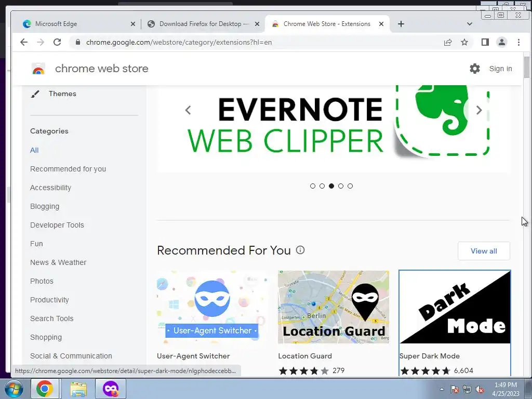Open Action Center flag tray icon
The height and width of the screenshot is (399, 532).
tap(455, 389)
